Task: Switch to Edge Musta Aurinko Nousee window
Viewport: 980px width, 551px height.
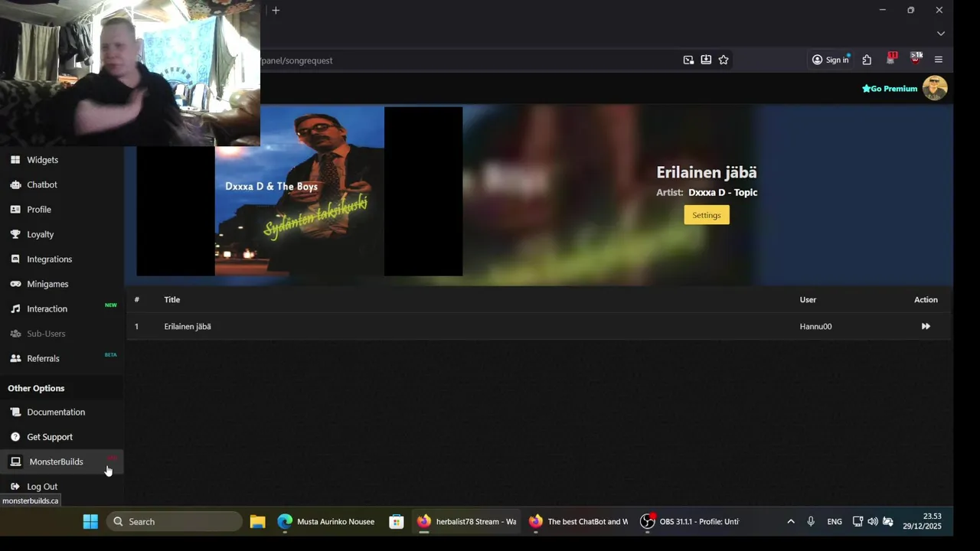Action: (327, 522)
